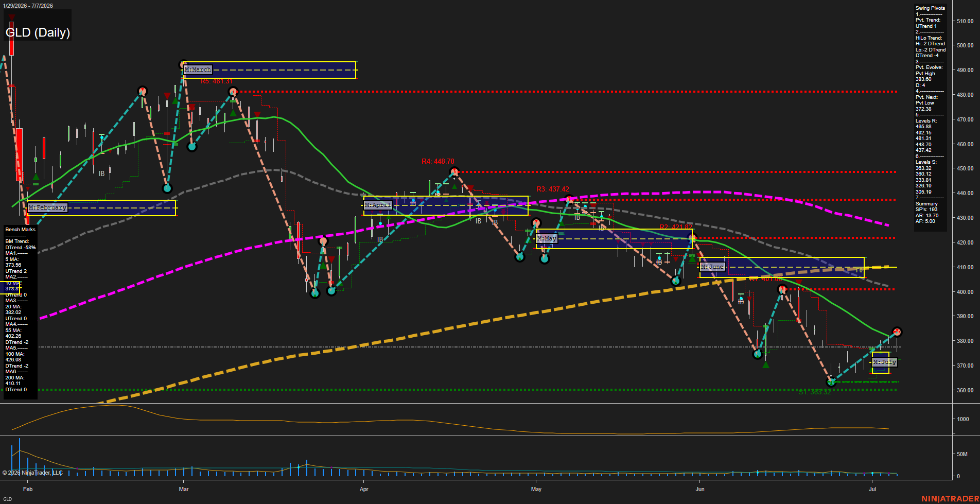Click the R4: 448.70 resistance label

[438, 161]
